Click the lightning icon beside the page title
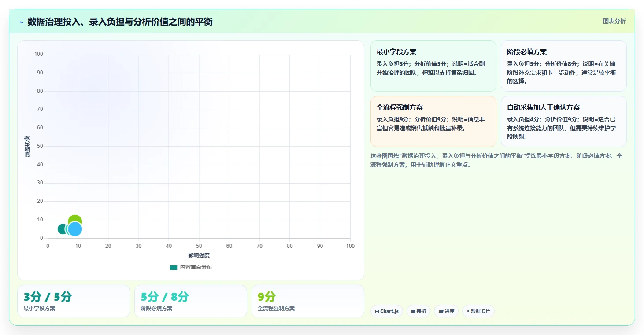 click(21, 22)
